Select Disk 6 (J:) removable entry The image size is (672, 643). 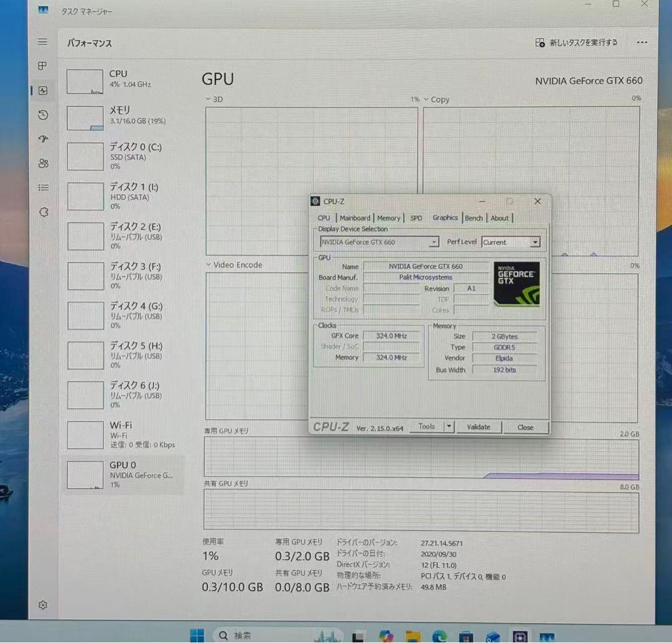[124, 394]
